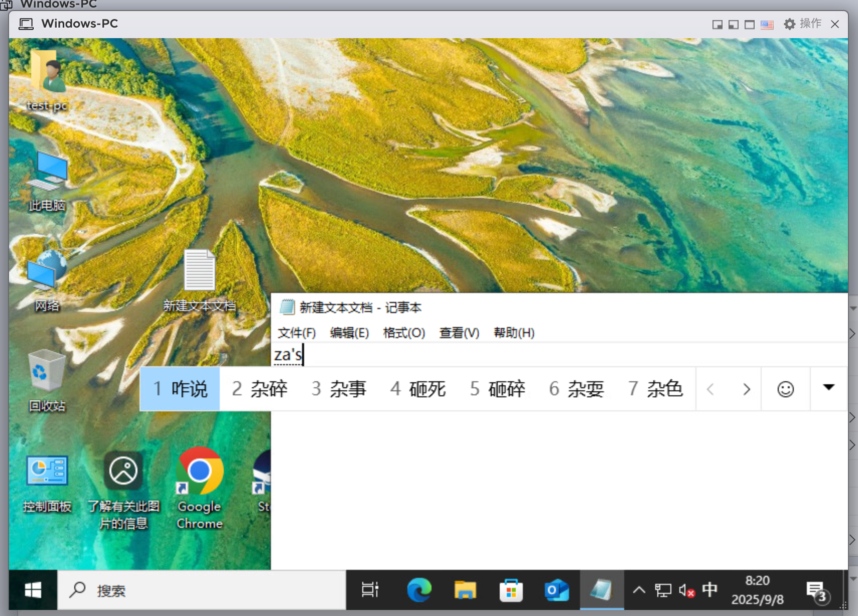Open File Explorer from the taskbar
This screenshot has width=858, height=616.
[x=465, y=590]
